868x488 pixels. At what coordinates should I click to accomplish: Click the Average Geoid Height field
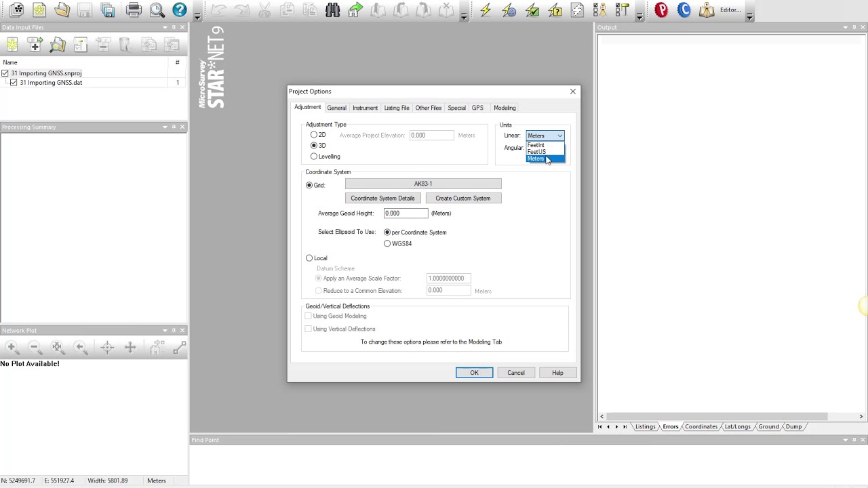[x=406, y=213]
